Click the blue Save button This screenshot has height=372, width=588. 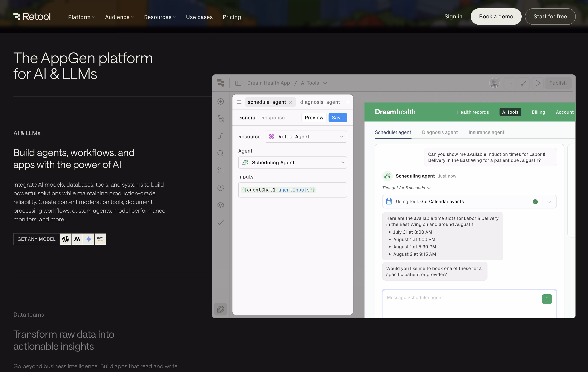[x=337, y=118]
